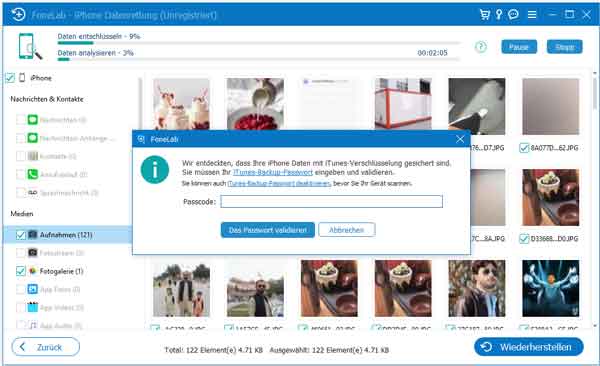Click the help question mark icon
Screen dimensions: 600x366
[481, 47]
